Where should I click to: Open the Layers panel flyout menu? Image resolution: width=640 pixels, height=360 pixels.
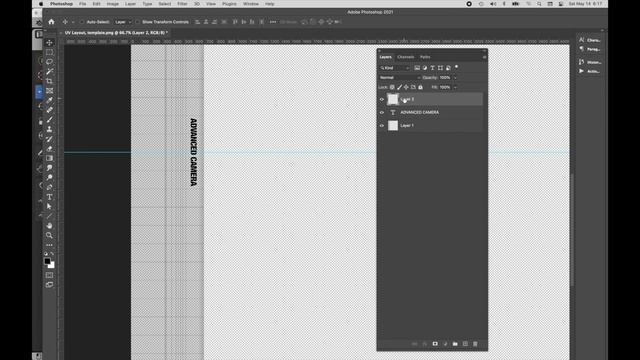click(x=484, y=57)
